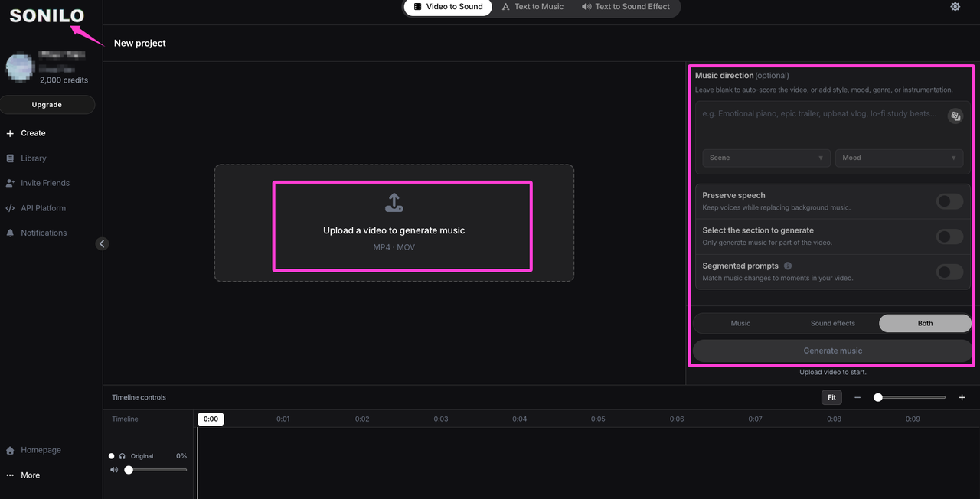The height and width of the screenshot is (499, 980).
Task: Click the MP4 · MOV format text
Action: (394, 247)
